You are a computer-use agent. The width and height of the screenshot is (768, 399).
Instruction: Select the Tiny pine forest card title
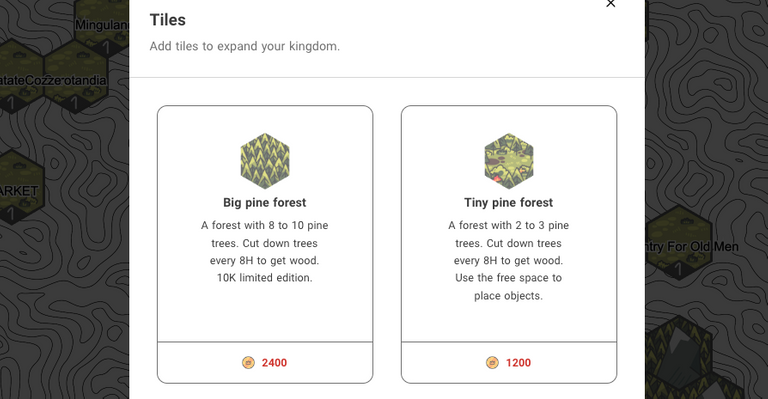pyautogui.click(x=508, y=203)
